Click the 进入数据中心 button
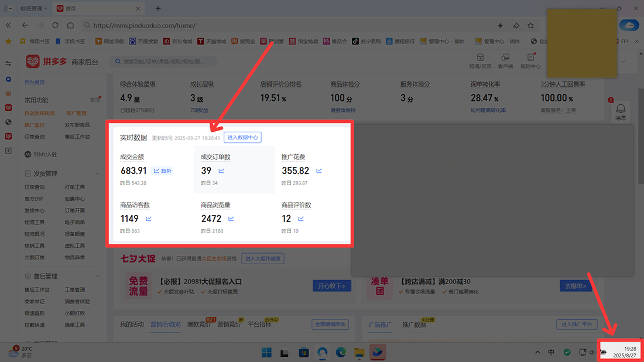 point(242,137)
